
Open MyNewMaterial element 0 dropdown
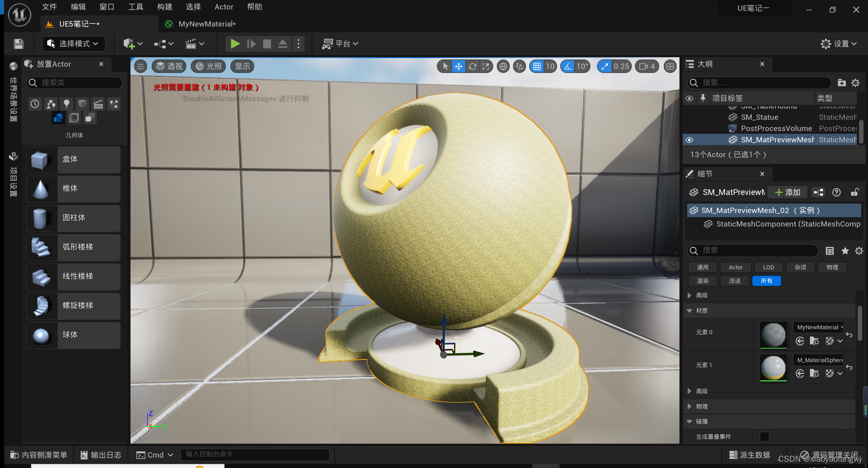[x=819, y=327]
